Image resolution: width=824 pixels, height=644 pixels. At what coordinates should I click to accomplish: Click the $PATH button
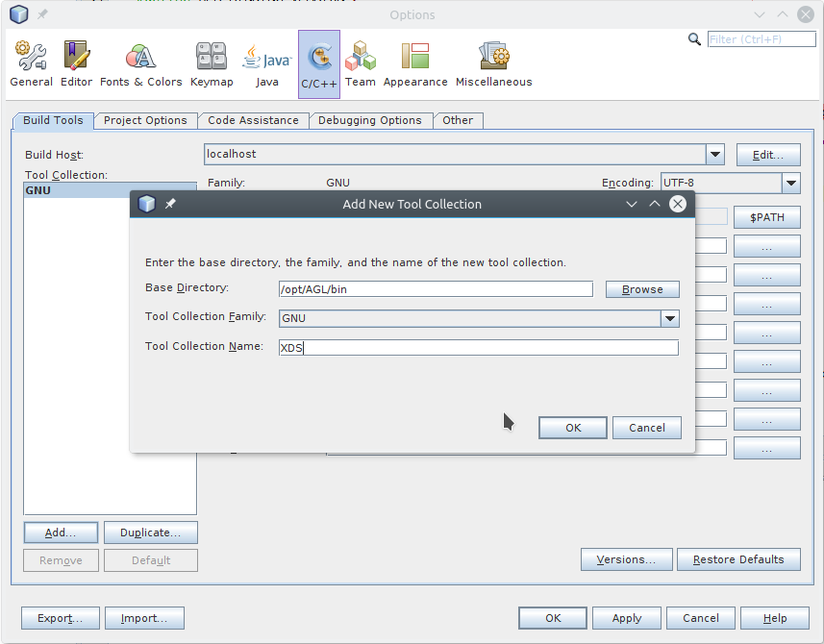click(766, 217)
